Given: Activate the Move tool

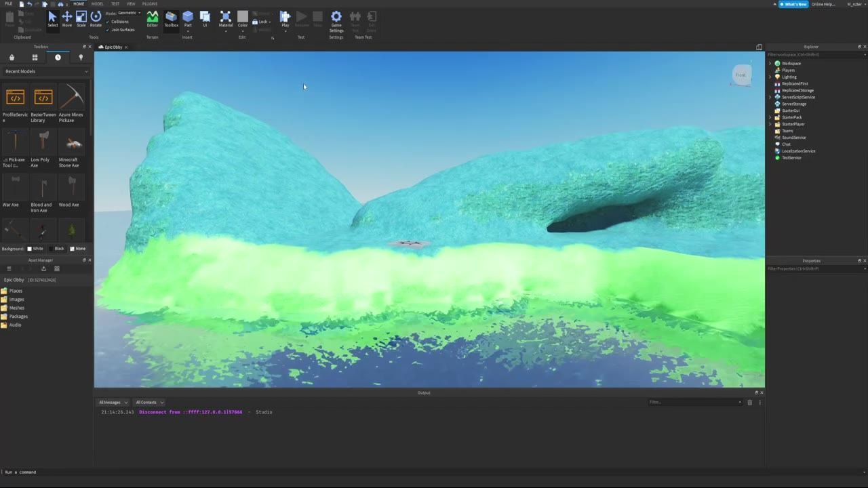Looking at the screenshot, I should [66, 19].
